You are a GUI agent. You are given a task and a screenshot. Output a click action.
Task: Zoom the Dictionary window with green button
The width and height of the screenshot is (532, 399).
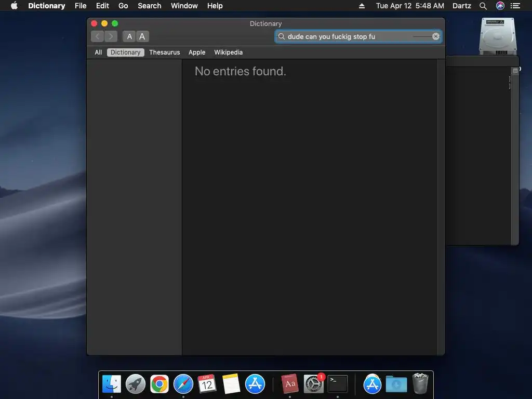pos(115,23)
